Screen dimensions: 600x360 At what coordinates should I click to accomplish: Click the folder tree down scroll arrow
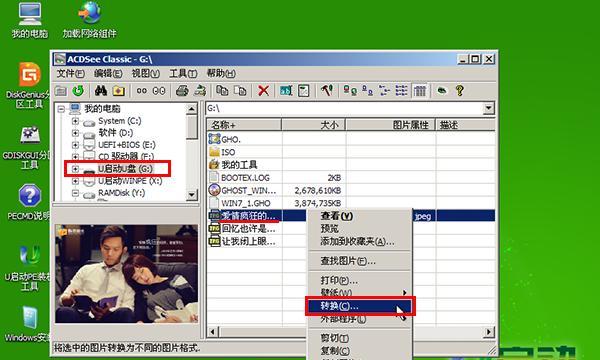click(x=192, y=195)
